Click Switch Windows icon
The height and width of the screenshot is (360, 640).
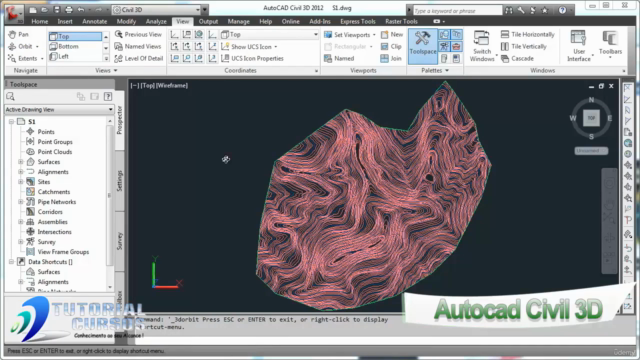point(482,39)
